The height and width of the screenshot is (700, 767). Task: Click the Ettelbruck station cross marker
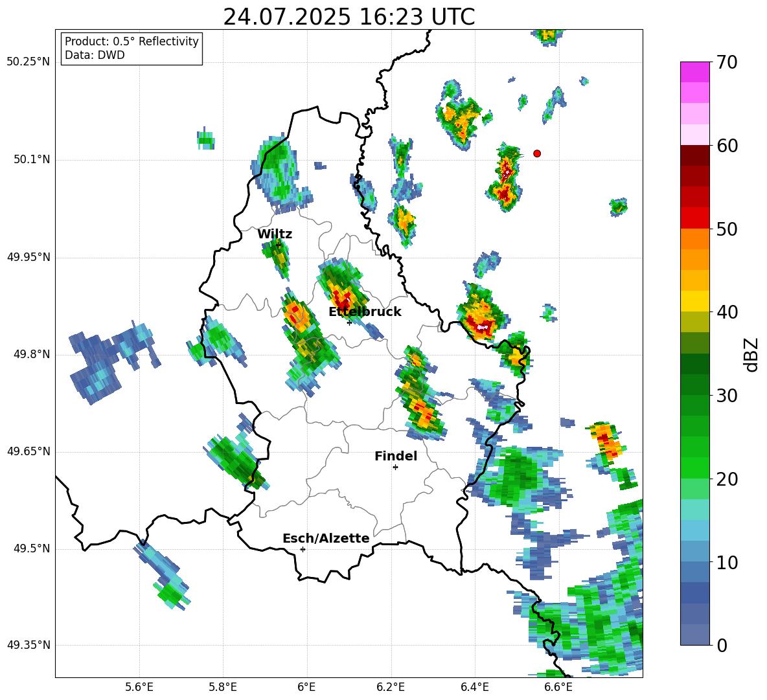[x=349, y=322]
